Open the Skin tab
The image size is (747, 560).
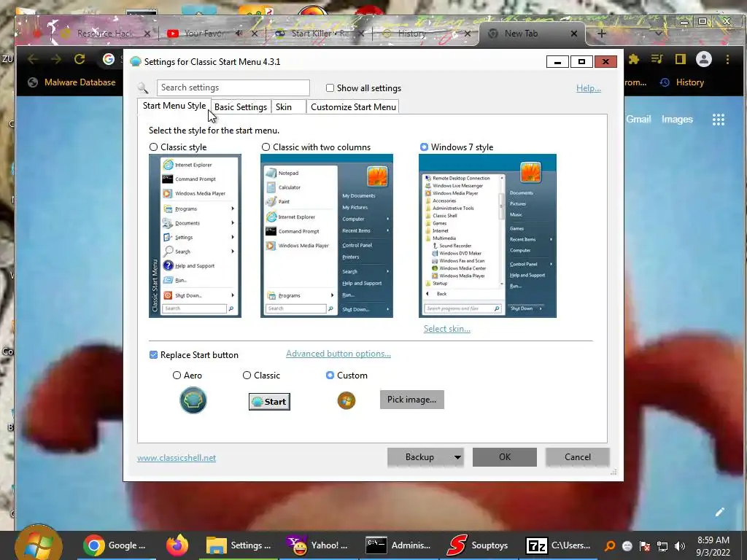tap(288, 107)
